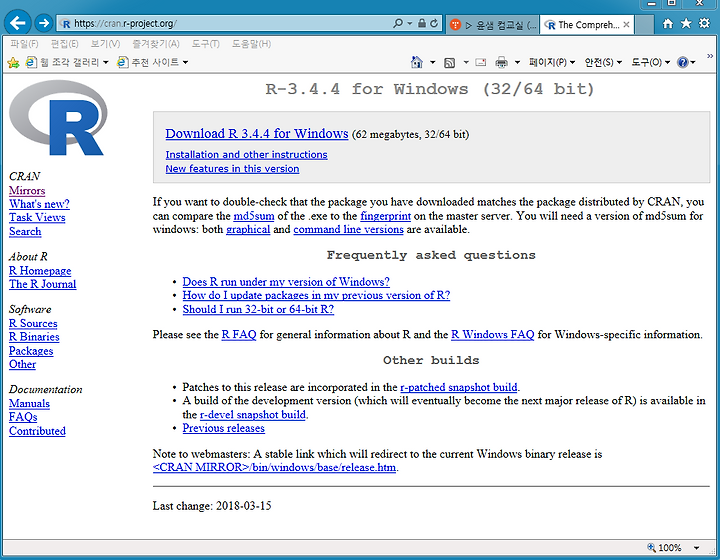720x560 pixels.
Task: Open the browser Home icon at top right
Action: click(668, 23)
